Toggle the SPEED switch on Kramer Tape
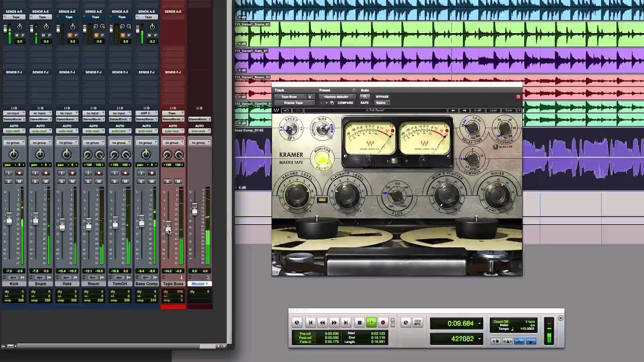This screenshot has width=644, height=362. 291,130
